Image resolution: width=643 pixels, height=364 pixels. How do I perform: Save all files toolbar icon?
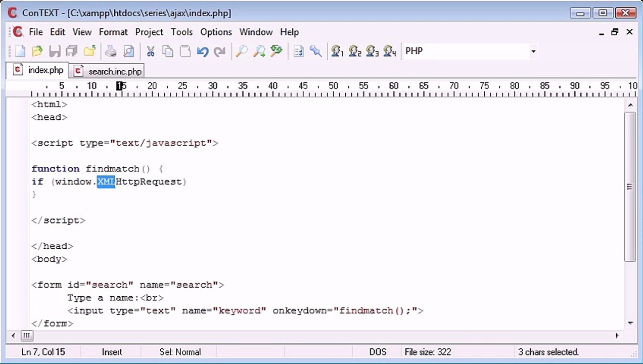(x=72, y=51)
